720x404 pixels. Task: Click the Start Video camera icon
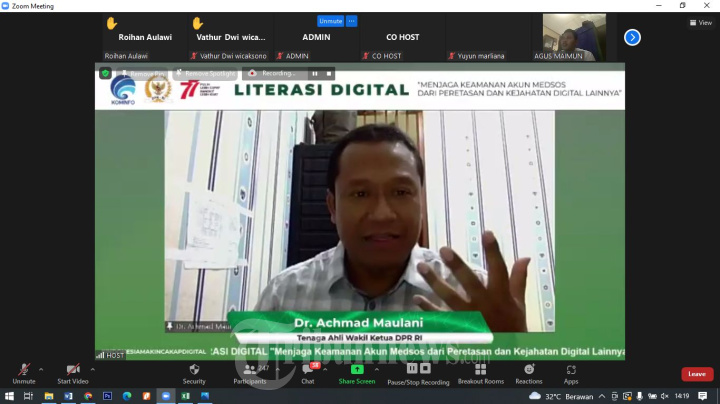tap(73, 370)
